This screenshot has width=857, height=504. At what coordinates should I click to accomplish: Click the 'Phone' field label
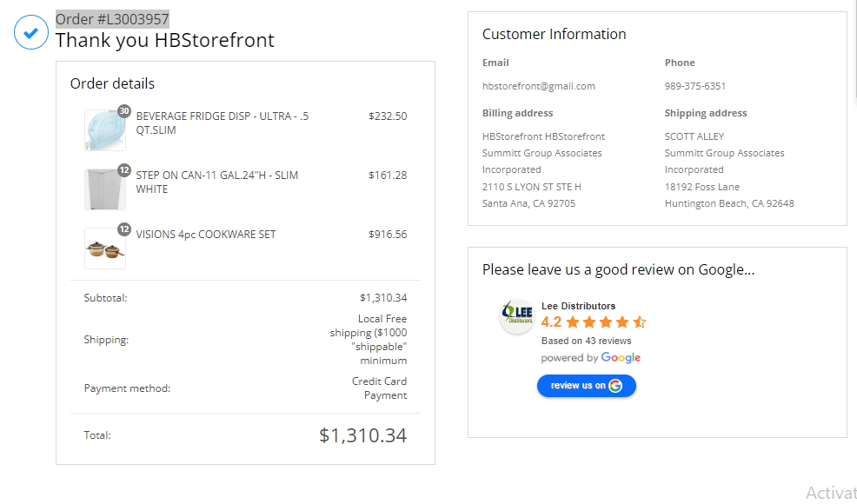click(x=680, y=63)
